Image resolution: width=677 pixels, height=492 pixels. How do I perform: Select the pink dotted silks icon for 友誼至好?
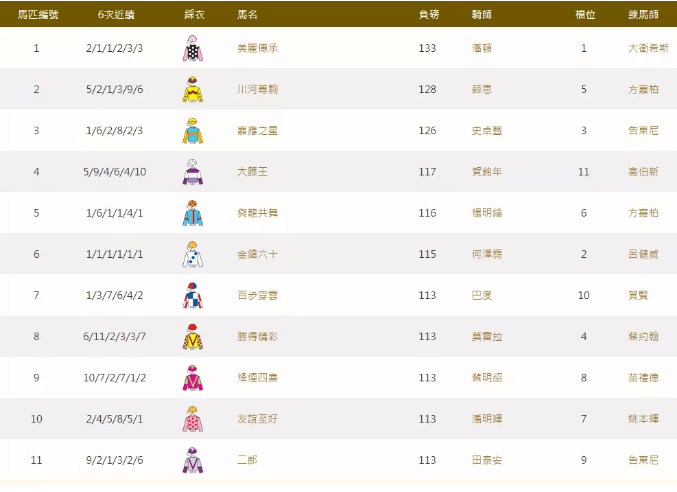[x=192, y=418]
